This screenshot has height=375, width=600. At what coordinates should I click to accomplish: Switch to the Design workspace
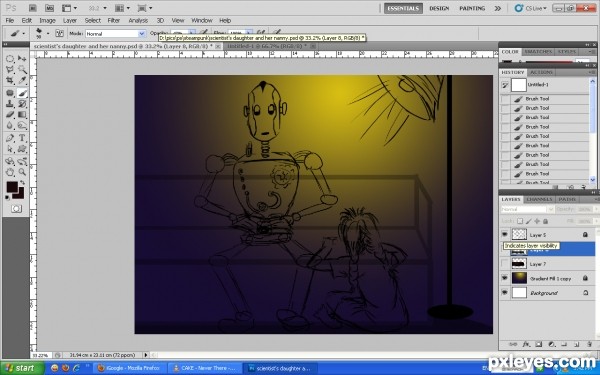click(439, 8)
